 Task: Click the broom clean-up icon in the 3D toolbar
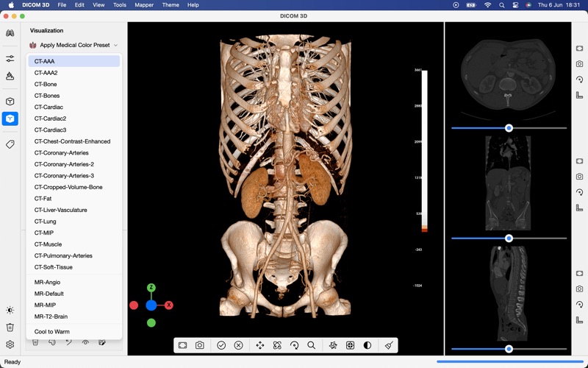pos(389,345)
